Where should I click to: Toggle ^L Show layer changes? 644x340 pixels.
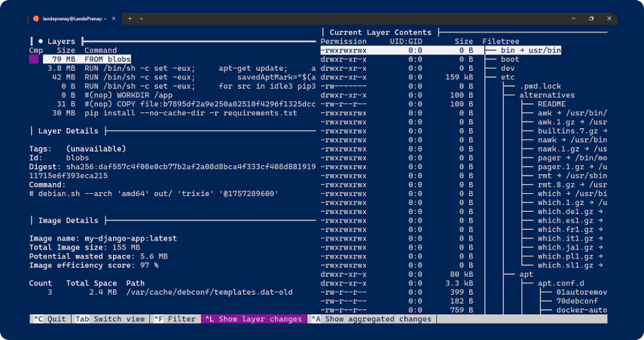253,319
